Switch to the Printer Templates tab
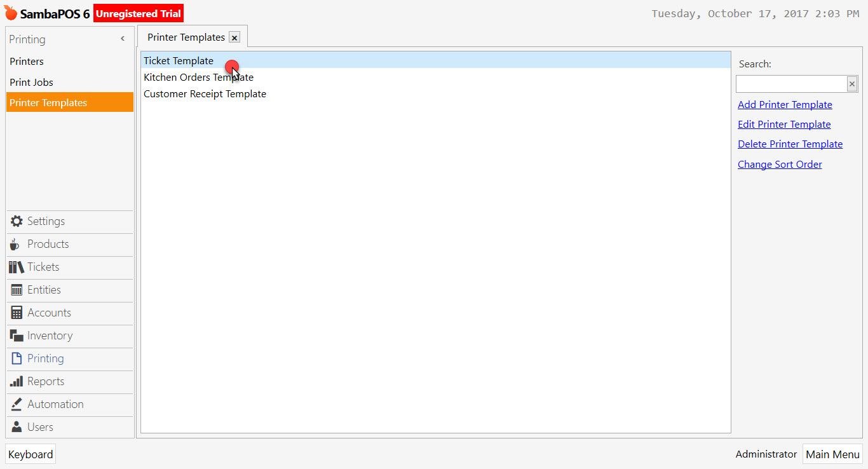The width and height of the screenshot is (868, 469). 187,37
